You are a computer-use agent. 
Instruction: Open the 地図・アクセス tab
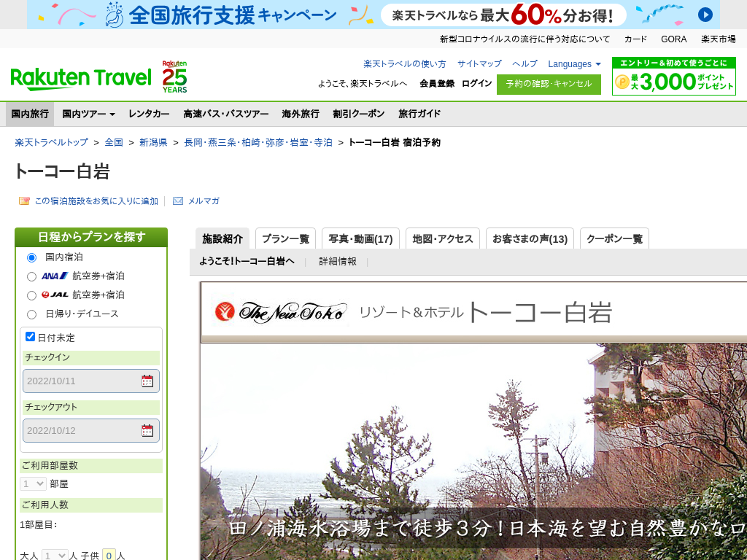point(443,238)
